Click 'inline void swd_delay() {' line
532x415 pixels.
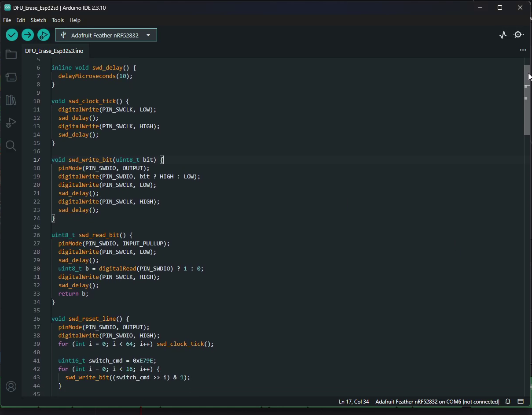click(x=94, y=68)
